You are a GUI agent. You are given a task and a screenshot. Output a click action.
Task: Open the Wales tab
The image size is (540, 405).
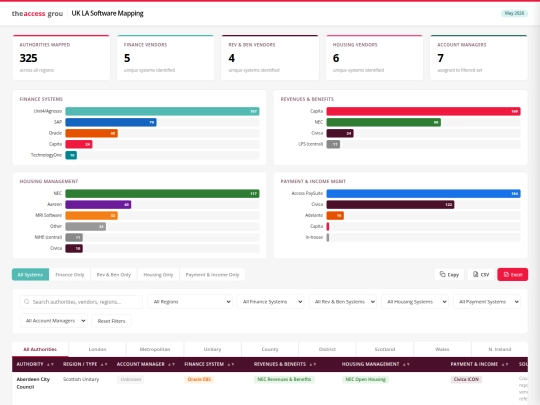(x=442, y=349)
